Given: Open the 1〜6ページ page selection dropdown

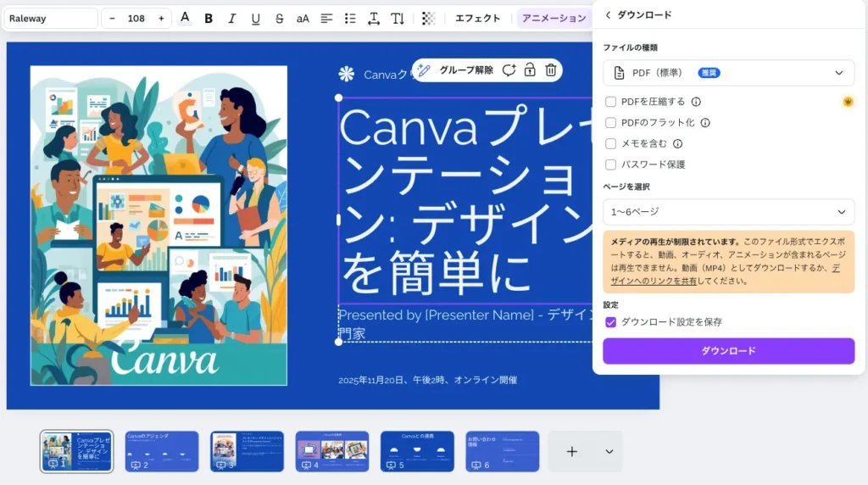Looking at the screenshot, I should (x=728, y=212).
